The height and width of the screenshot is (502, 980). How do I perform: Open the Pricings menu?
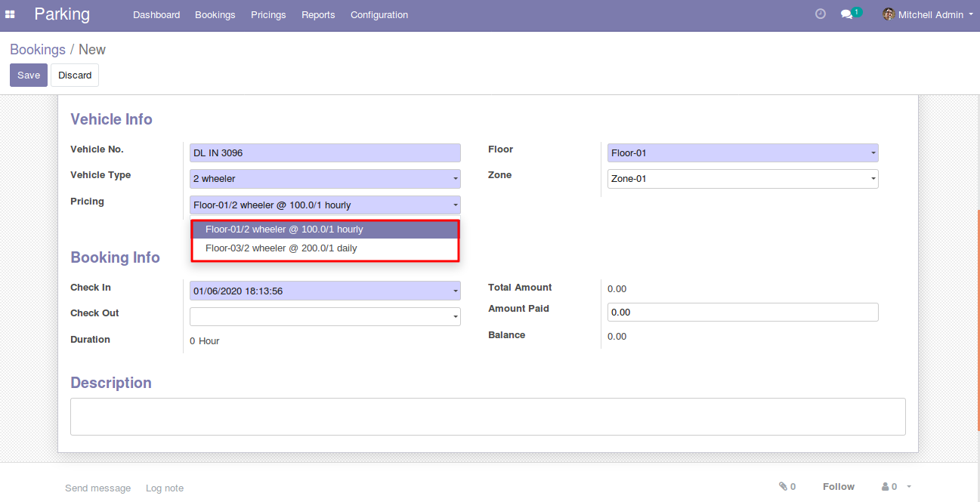pyautogui.click(x=268, y=14)
